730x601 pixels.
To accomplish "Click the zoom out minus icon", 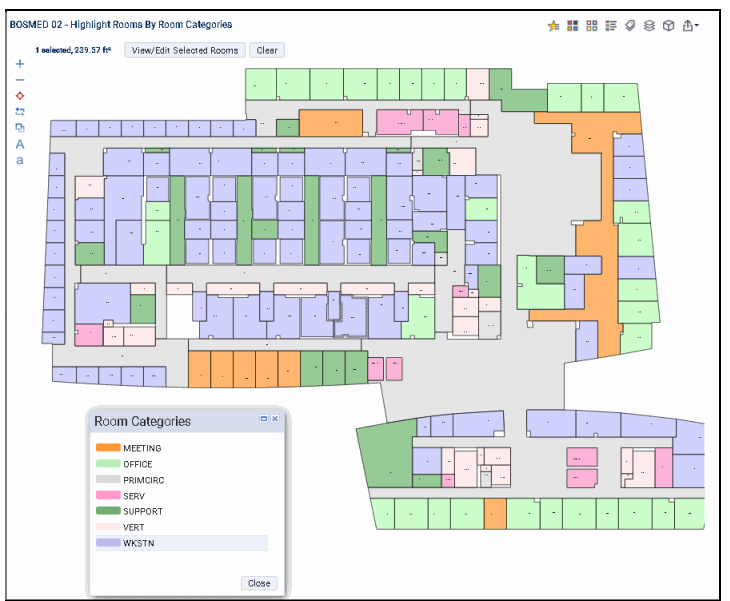I will tap(20, 80).
